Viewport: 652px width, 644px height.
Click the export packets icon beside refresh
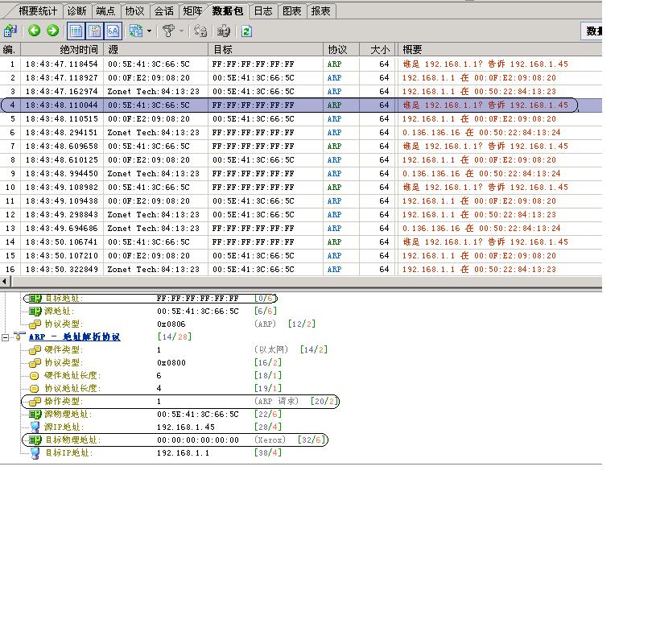225,31
